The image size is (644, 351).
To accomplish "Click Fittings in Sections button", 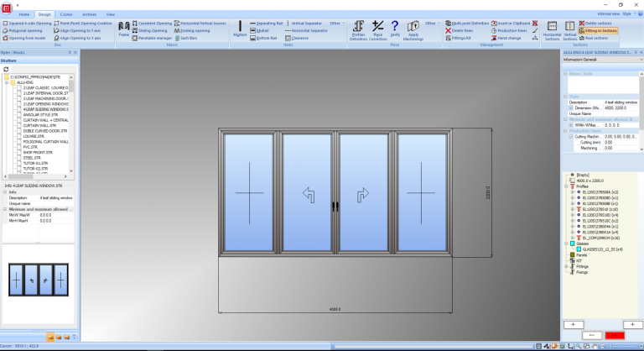I will tap(601, 29).
